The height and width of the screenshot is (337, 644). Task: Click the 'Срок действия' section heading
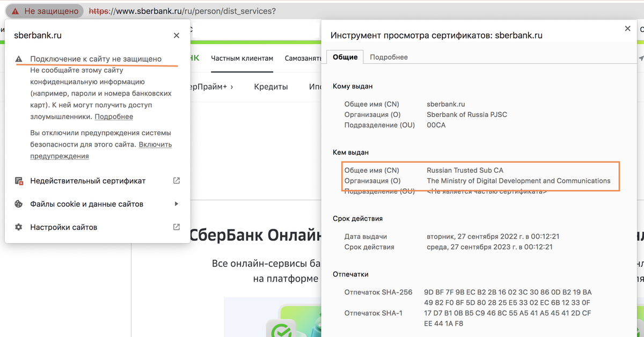pyautogui.click(x=357, y=218)
